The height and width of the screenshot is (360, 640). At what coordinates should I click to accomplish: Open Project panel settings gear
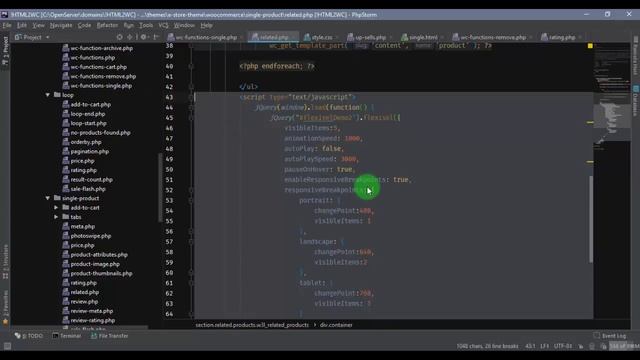coord(144,37)
